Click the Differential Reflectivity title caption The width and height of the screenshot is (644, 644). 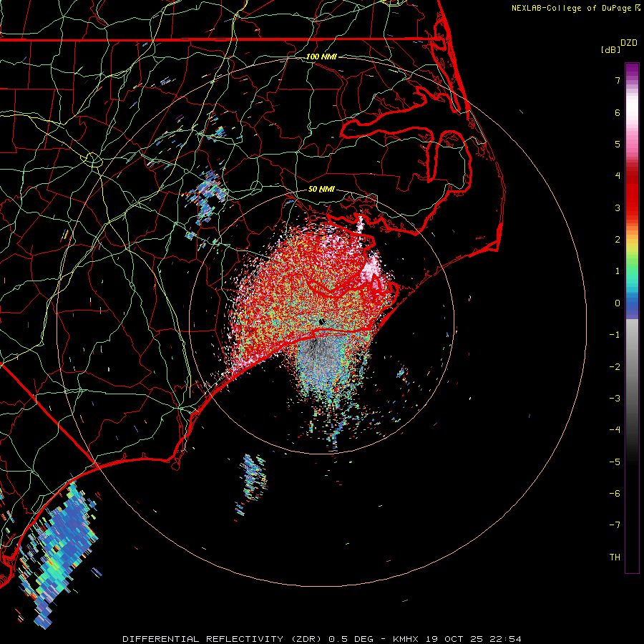pos(322,639)
